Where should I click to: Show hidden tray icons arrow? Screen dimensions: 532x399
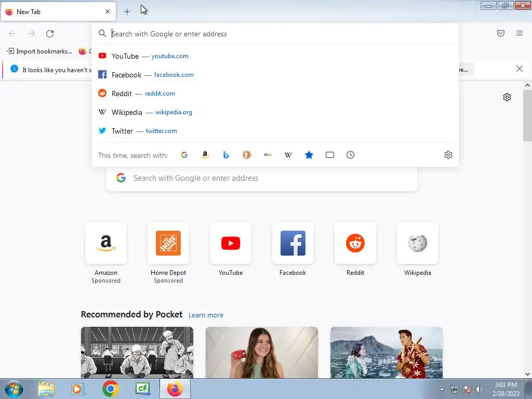pos(442,390)
